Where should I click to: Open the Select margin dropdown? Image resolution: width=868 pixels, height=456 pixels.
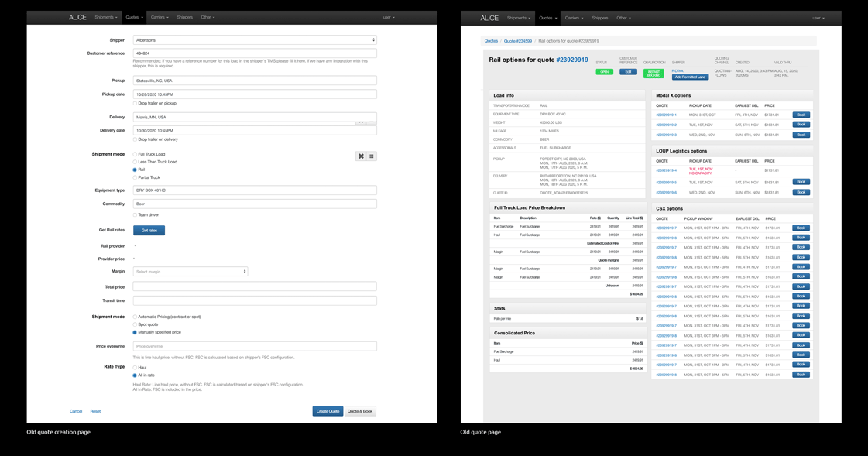coord(190,272)
